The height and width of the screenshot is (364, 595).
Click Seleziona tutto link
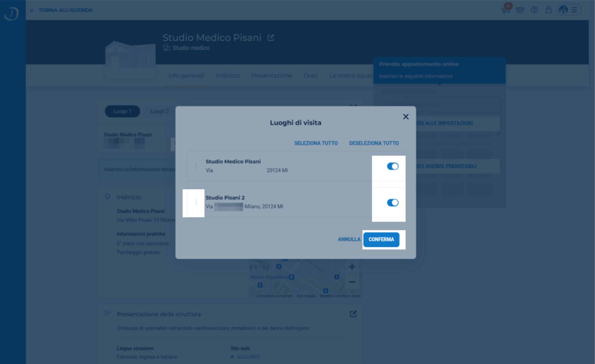click(x=316, y=143)
